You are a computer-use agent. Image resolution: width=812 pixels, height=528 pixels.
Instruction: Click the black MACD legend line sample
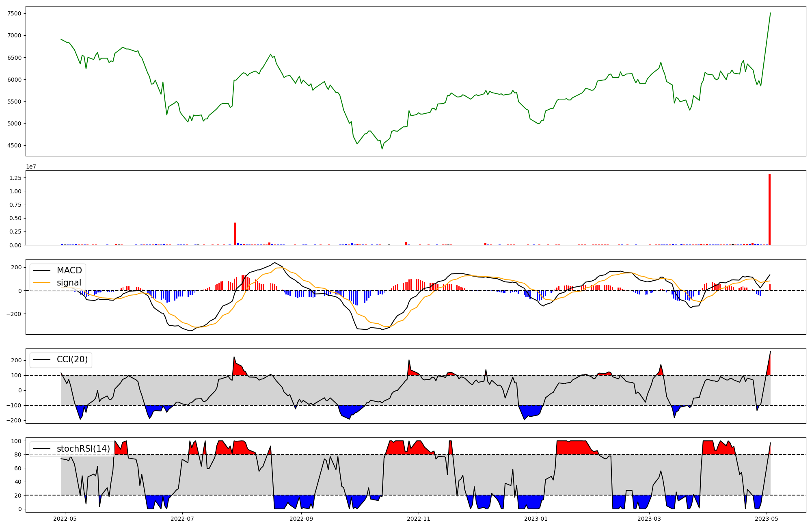pyautogui.click(x=41, y=270)
